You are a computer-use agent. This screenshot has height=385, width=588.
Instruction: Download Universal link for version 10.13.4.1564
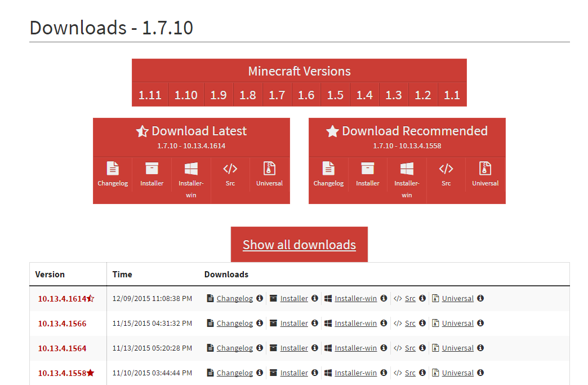(458, 348)
